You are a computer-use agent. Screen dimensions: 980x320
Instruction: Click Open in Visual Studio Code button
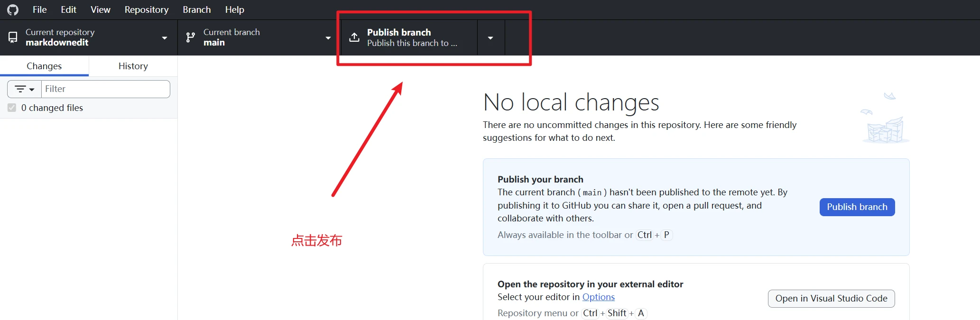(831, 299)
